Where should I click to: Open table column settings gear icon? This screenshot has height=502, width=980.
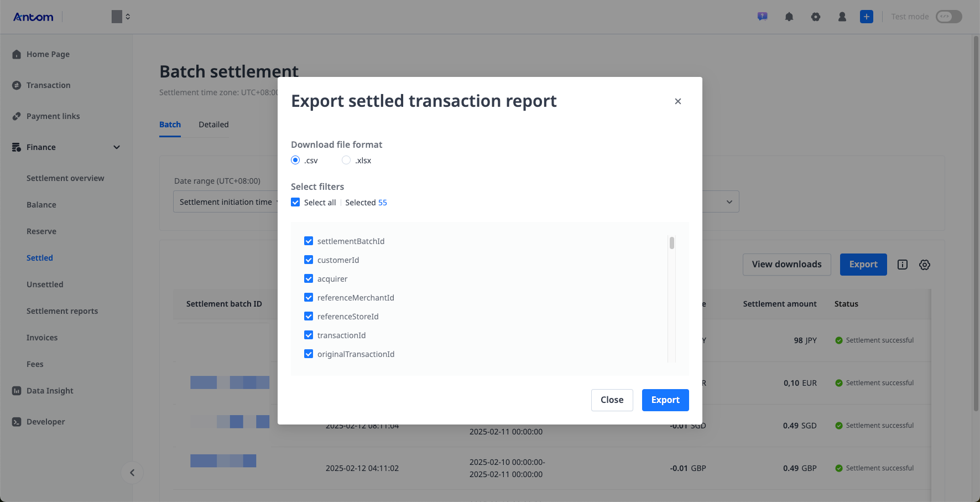[924, 265]
